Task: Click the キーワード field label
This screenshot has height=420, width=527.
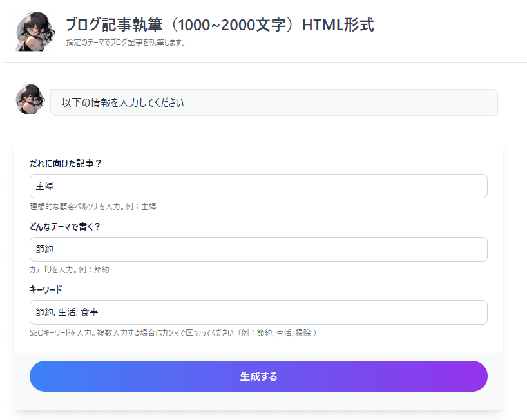Action: click(x=46, y=289)
